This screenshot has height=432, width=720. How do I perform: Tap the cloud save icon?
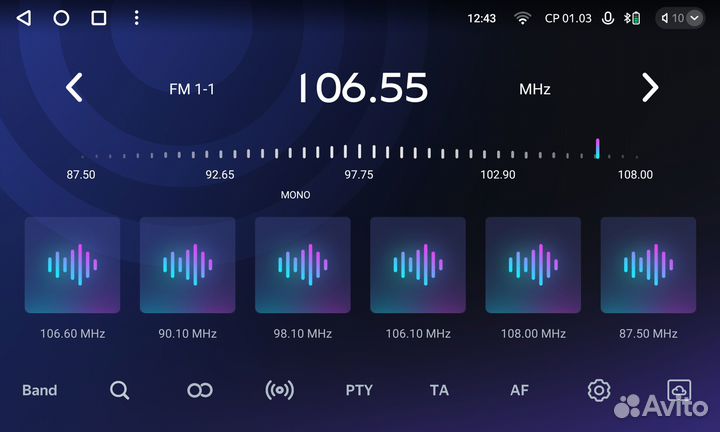[x=679, y=390]
